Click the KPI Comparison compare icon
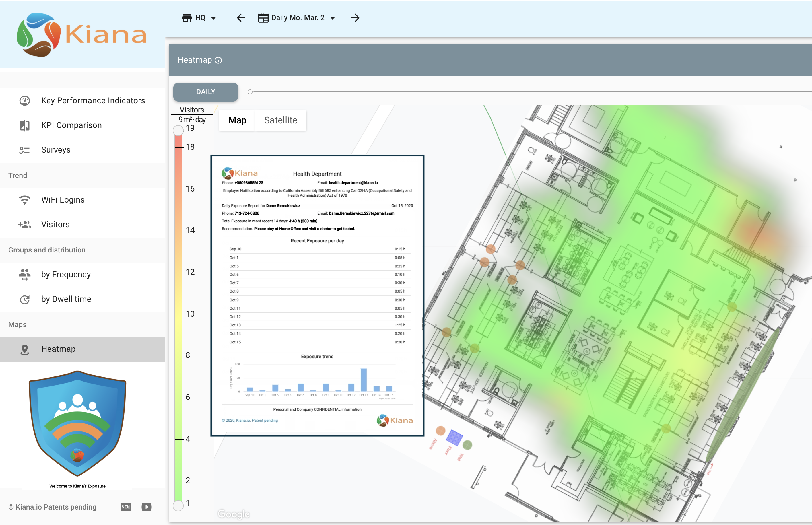 pyautogui.click(x=25, y=125)
